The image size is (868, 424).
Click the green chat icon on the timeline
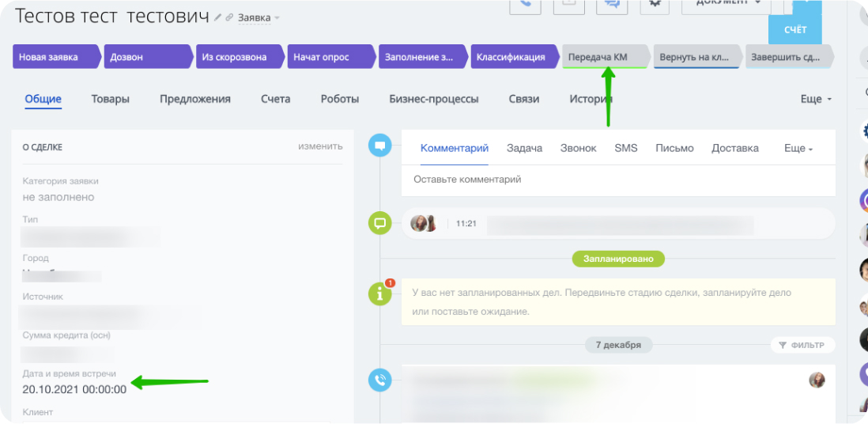click(x=380, y=223)
